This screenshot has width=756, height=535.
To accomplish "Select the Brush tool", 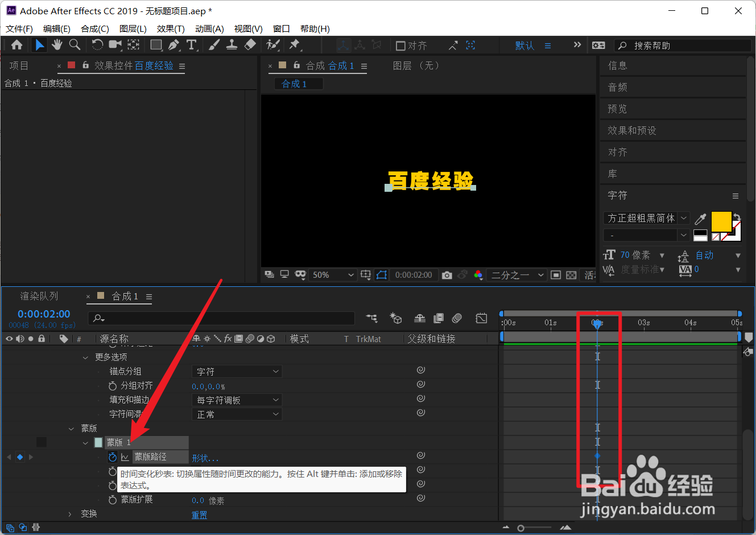I will point(214,45).
